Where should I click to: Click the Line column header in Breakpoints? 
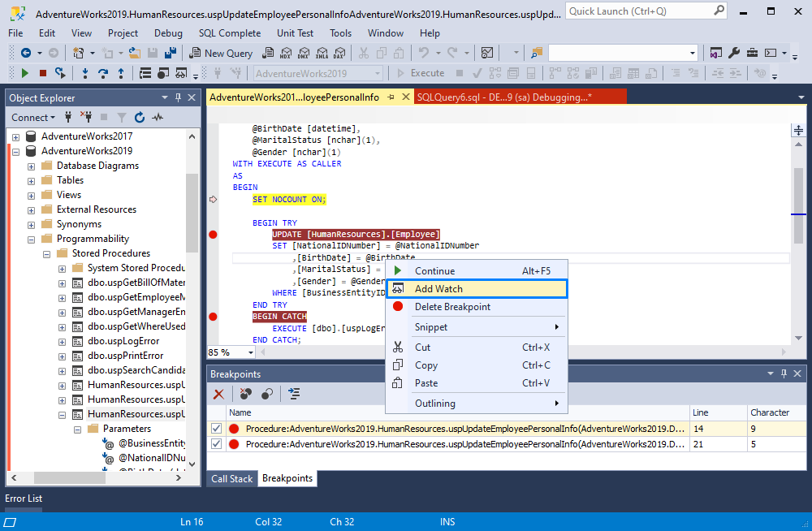pyautogui.click(x=719, y=412)
